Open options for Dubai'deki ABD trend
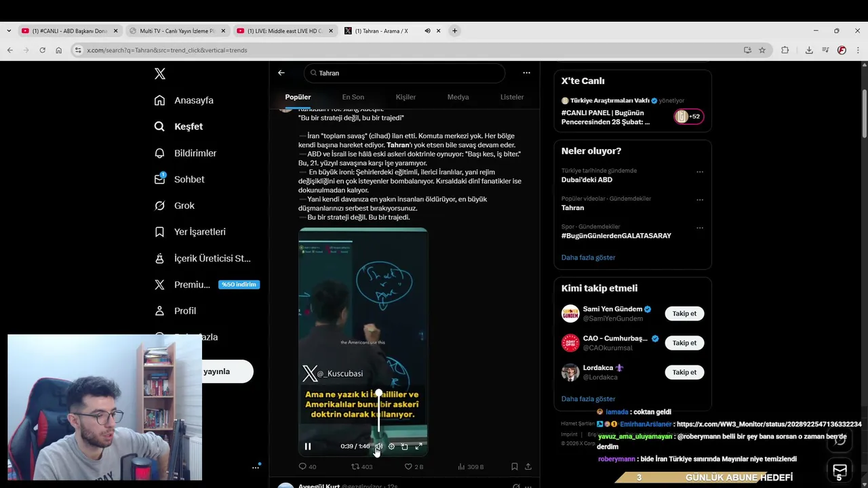The height and width of the screenshot is (488, 868). coord(700,171)
